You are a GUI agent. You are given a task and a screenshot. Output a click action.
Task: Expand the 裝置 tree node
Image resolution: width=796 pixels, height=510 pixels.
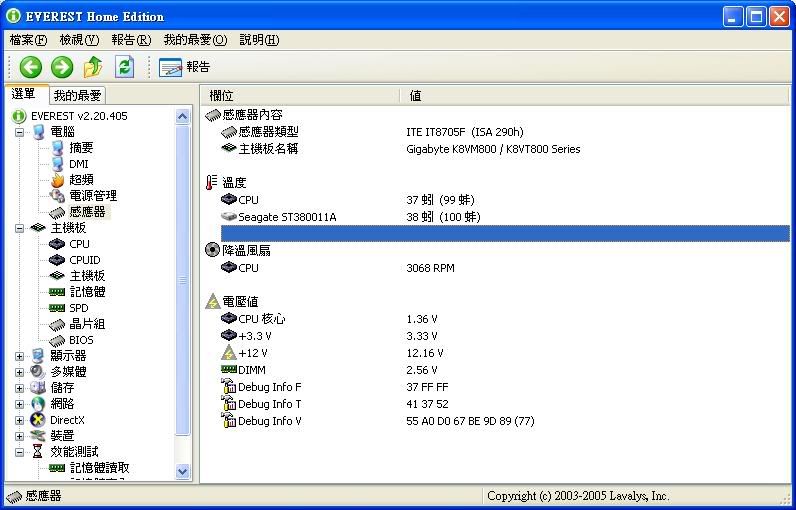point(19,436)
